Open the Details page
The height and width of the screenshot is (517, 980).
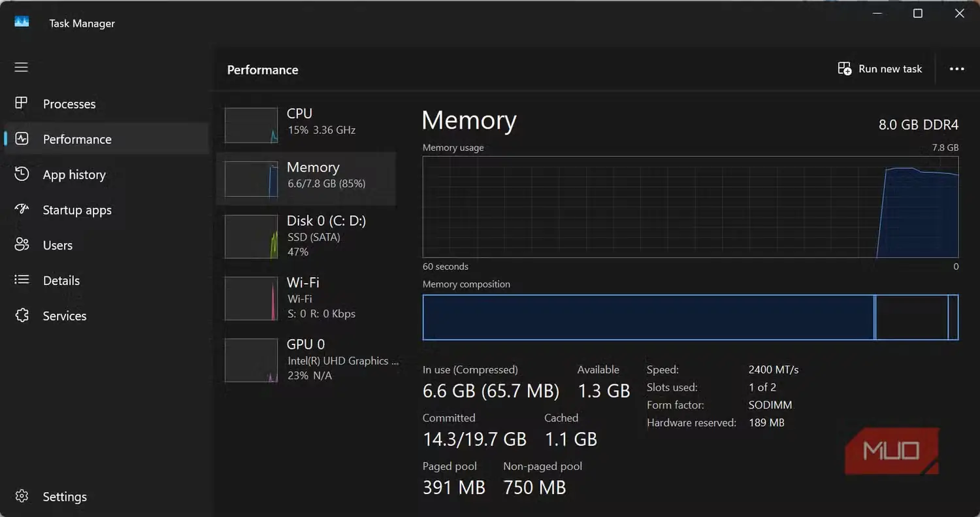pyautogui.click(x=61, y=280)
